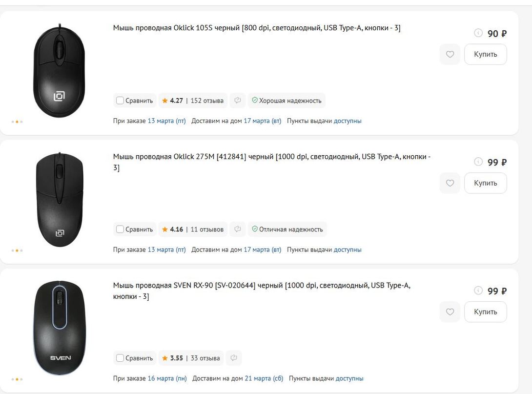Enable Compare checkbox for Oklick 275M
The width and height of the screenshot is (532, 394).
[120, 229]
